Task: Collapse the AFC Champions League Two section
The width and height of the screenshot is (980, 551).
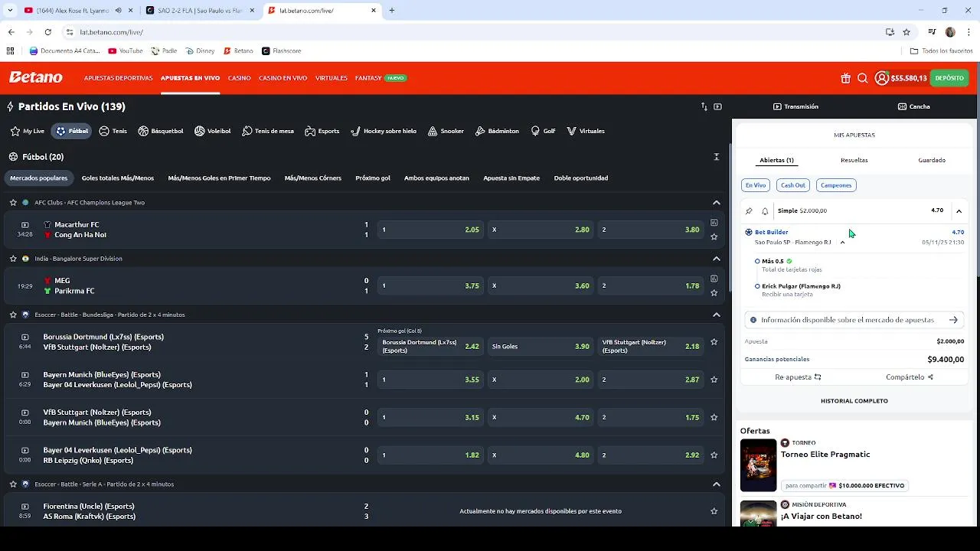Action: pyautogui.click(x=717, y=203)
